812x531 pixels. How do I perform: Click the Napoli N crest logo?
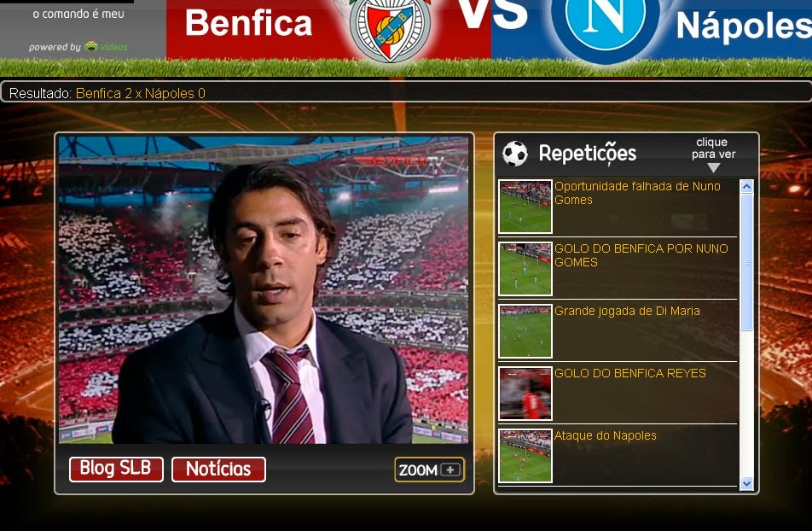pyautogui.click(x=605, y=26)
